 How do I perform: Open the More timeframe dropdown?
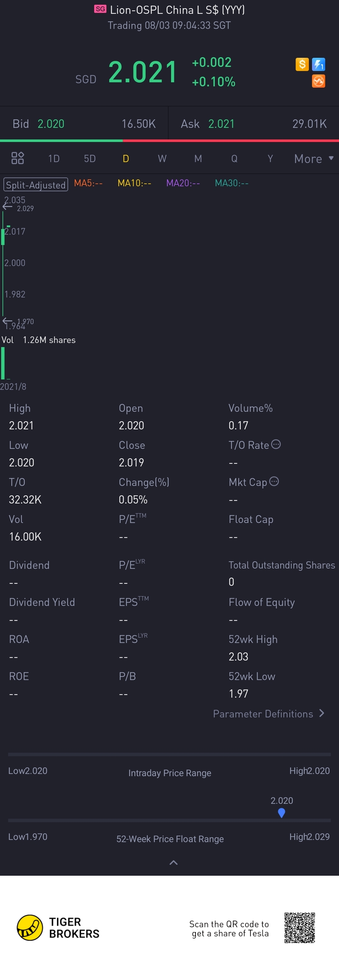point(314,159)
